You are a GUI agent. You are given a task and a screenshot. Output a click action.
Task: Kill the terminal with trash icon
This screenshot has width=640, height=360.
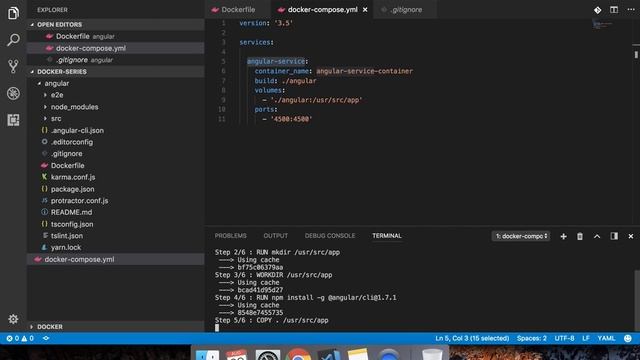pos(580,236)
